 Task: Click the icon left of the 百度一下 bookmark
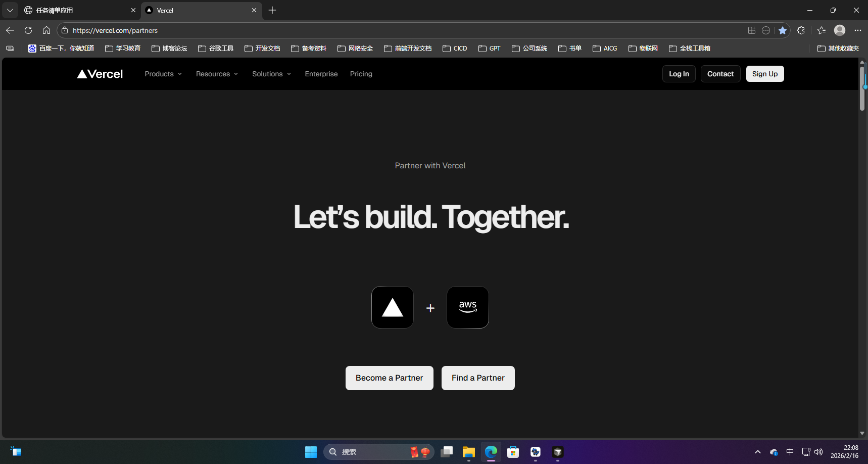click(x=10, y=49)
